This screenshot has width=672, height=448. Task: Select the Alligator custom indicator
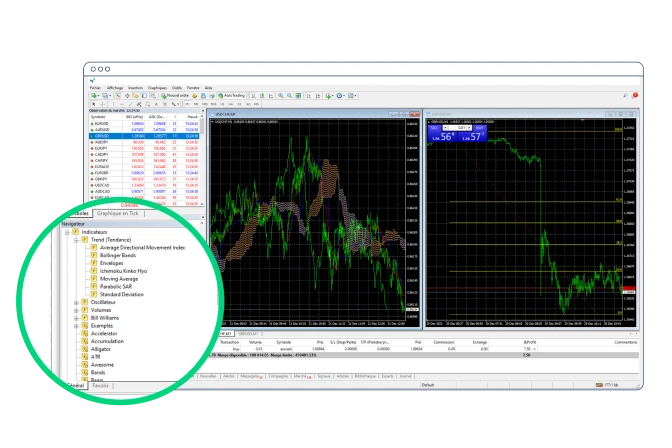[x=101, y=349]
